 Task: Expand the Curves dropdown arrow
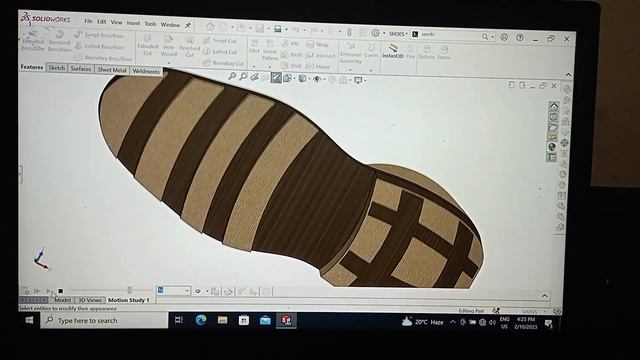371,70
